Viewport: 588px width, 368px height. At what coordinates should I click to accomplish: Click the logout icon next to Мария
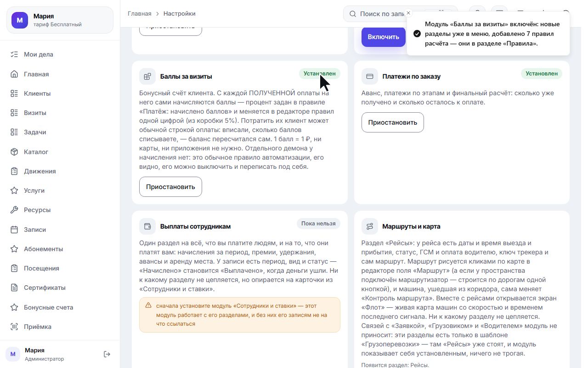point(107,354)
